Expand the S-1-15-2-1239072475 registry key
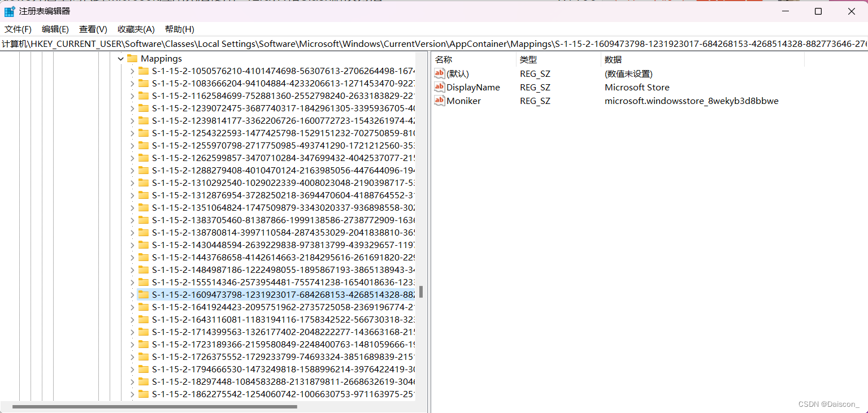Viewport: 868px width, 413px height. [131, 108]
